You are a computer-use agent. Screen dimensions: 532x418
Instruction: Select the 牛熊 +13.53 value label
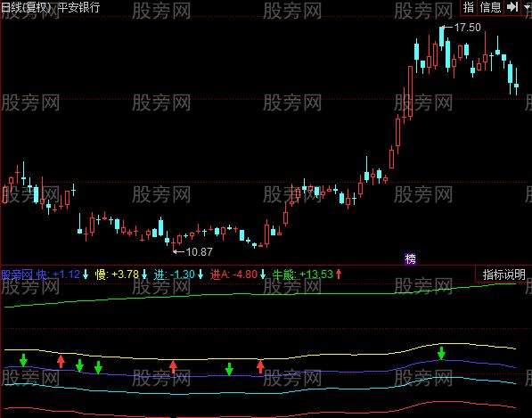[316, 275]
